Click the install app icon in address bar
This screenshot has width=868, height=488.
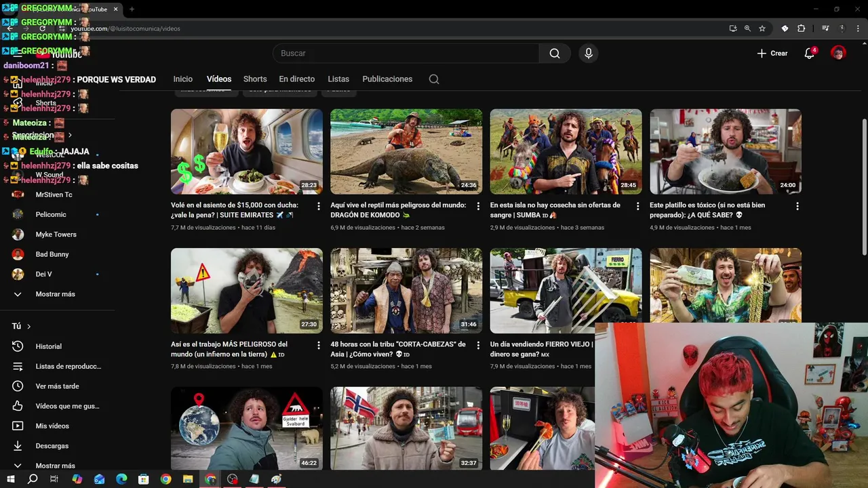point(733,28)
